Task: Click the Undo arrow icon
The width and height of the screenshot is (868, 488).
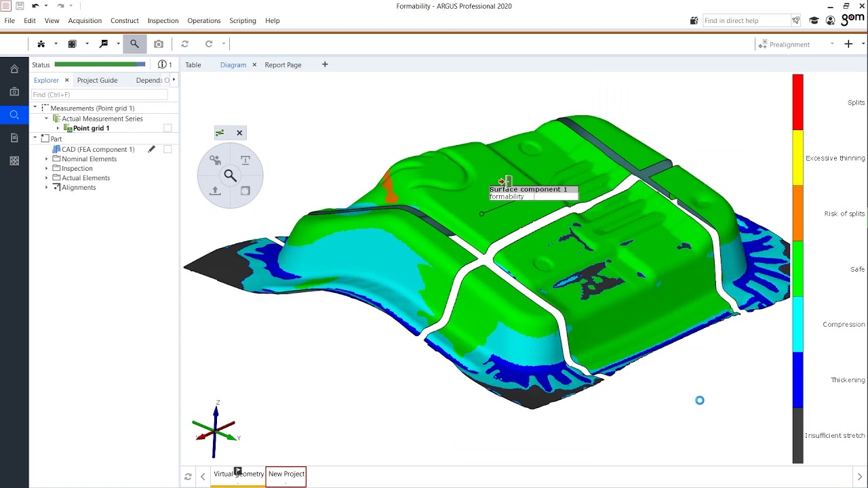Action: [35, 6]
